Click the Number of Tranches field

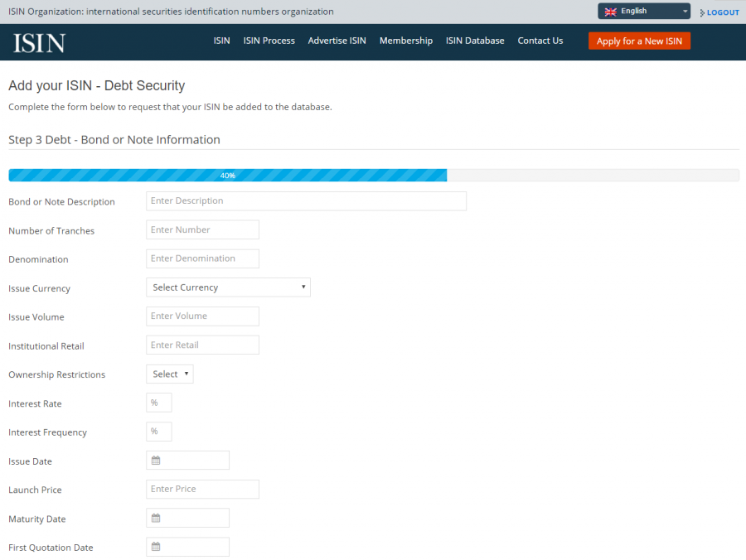202,229
